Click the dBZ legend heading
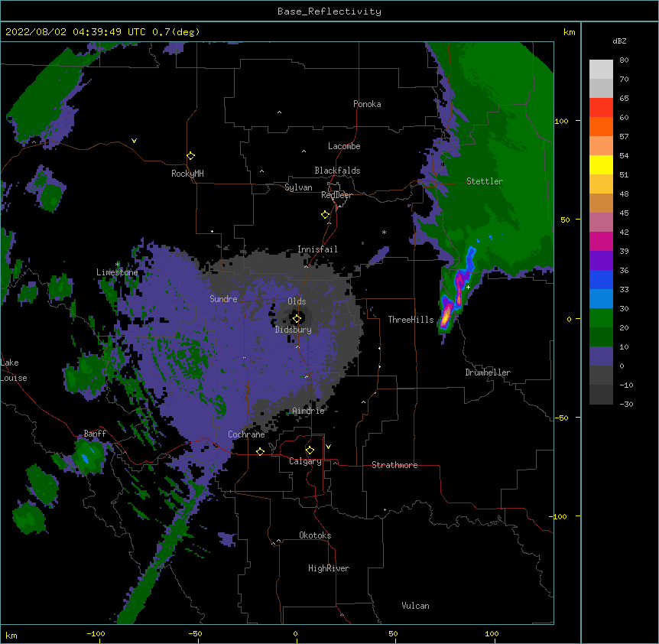Screen dimensions: 659x644 point(619,41)
